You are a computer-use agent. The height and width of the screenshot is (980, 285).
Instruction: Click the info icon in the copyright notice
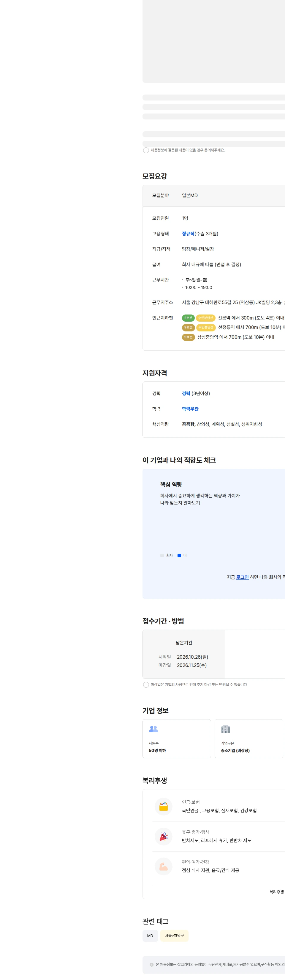[x=152, y=965]
